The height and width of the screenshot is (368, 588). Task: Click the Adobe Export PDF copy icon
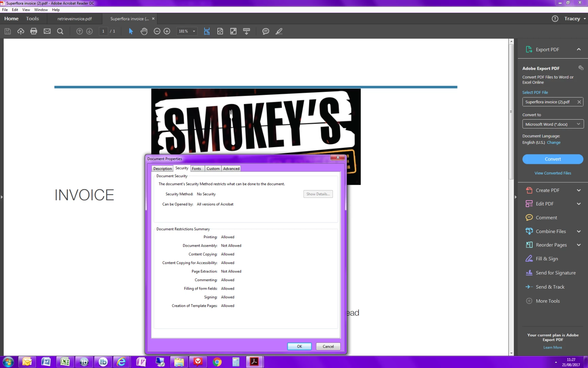click(581, 68)
